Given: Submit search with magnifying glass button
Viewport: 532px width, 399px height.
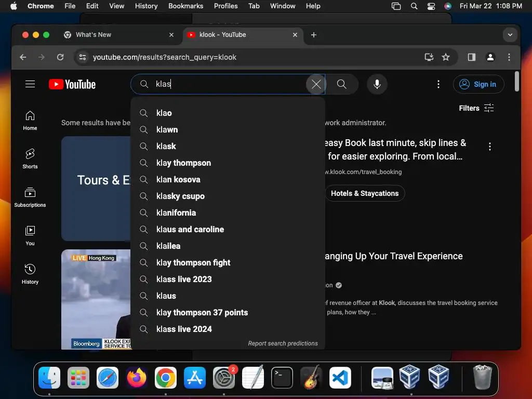Looking at the screenshot, I should click(x=342, y=84).
